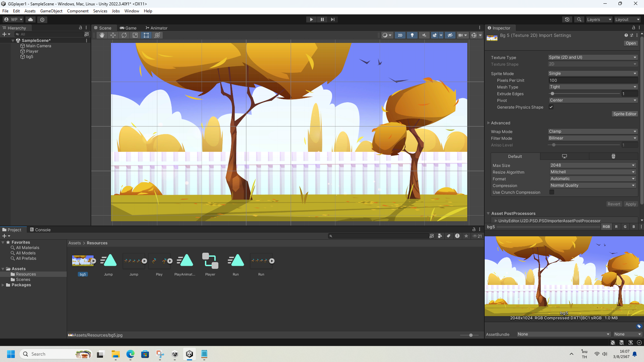The height and width of the screenshot is (362, 644).
Task: Select the Rect Transform tool
Action: (146, 35)
